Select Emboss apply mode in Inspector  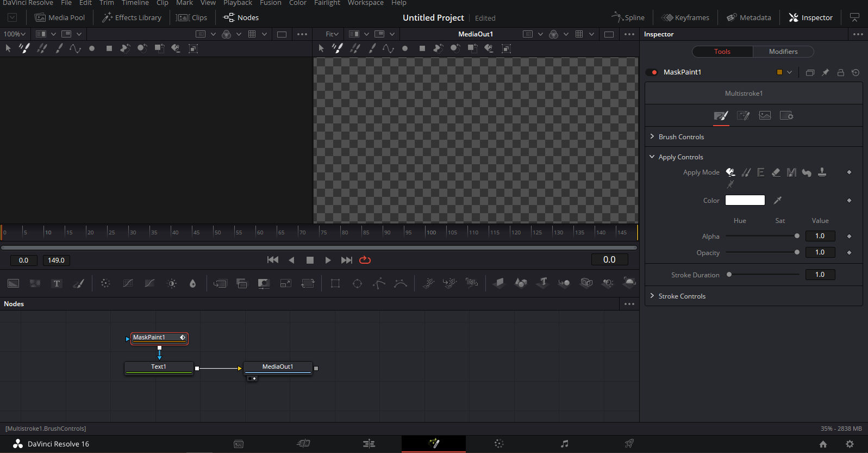coord(761,172)
